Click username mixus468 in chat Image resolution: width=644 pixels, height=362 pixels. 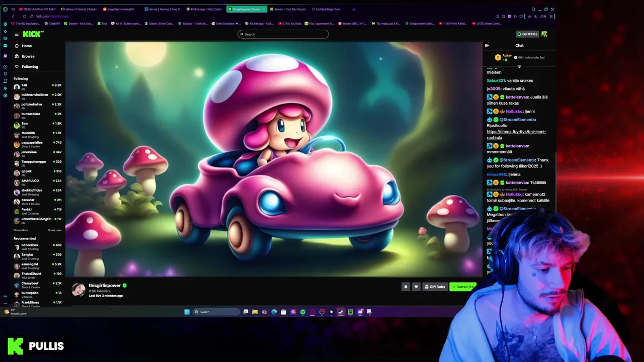click(497, 174)
